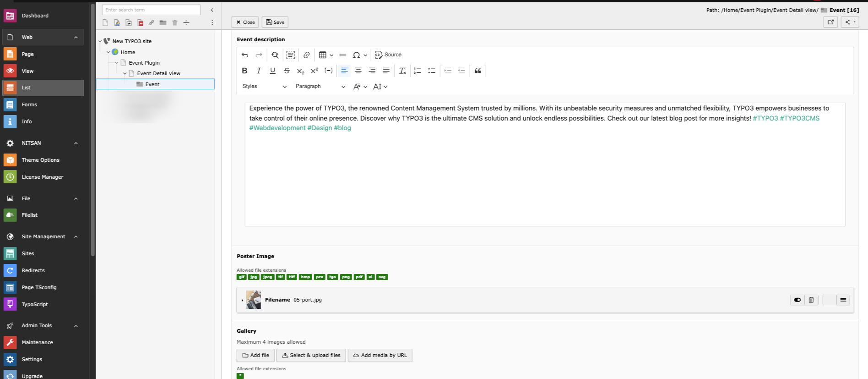Insert a link in the editor
868x379 pixels.
coord(306,55)
